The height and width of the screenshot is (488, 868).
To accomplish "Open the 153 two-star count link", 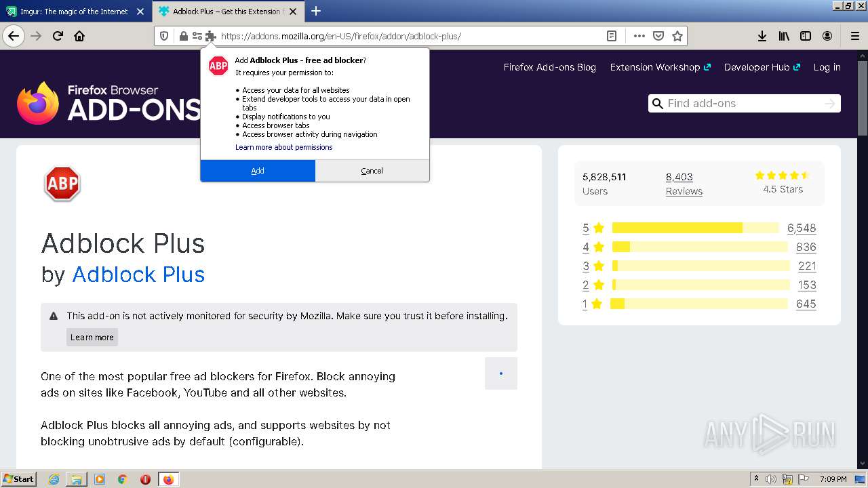I will click(807, 285).
